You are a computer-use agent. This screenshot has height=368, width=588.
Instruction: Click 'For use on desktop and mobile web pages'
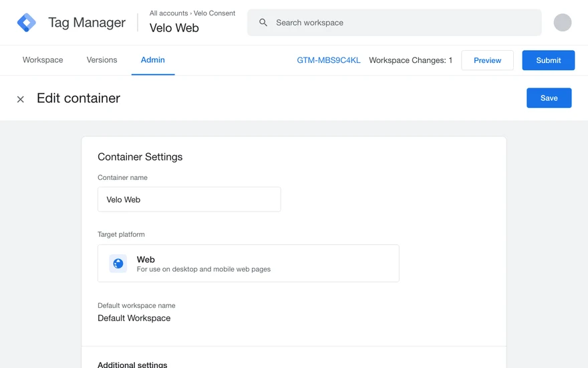tap(204, 269)
